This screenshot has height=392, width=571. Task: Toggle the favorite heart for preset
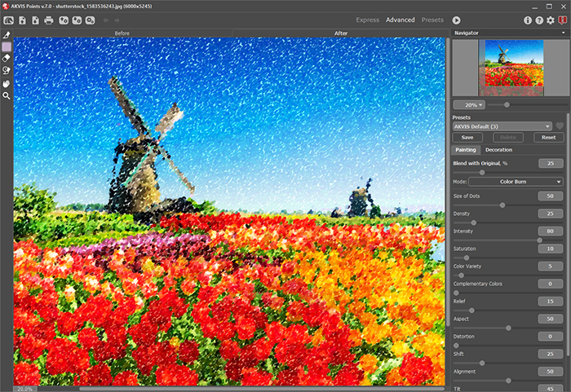pos(560,126)
